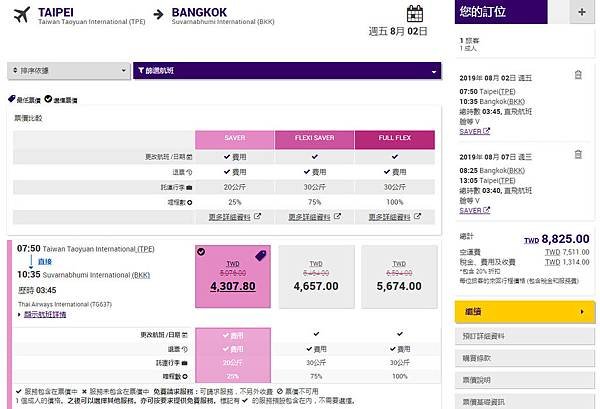Click the (TPE) code in flight departure row

click(146, 249)
